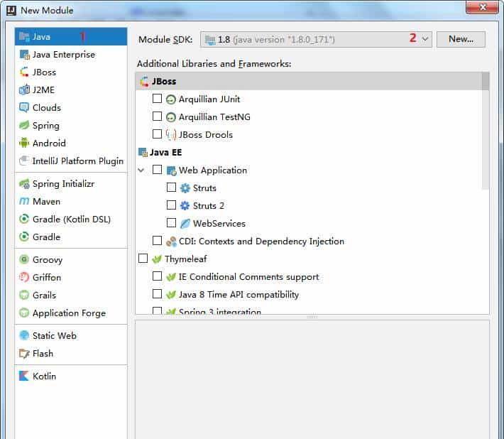The width and height of the screenshot is (504, 439).
Task: Tick the Struts checkbox
Action: [x=171, y=187]
